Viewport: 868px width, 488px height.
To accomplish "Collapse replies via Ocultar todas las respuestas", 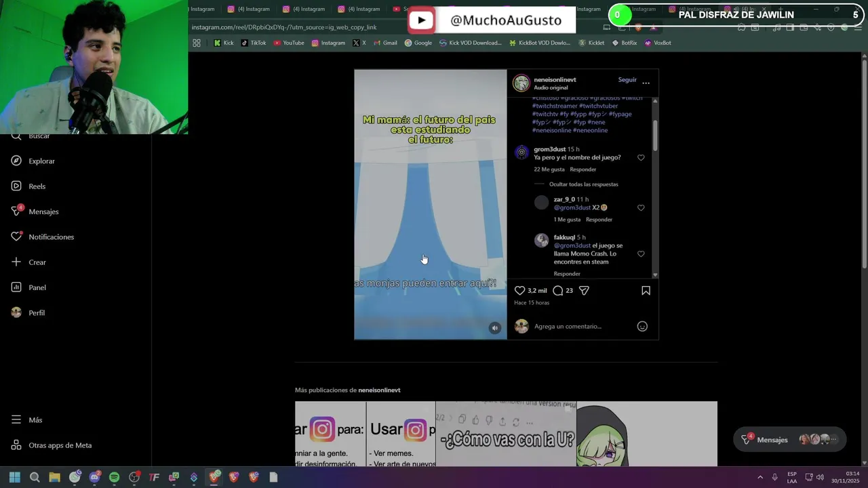I will click(x=583, y=184).
